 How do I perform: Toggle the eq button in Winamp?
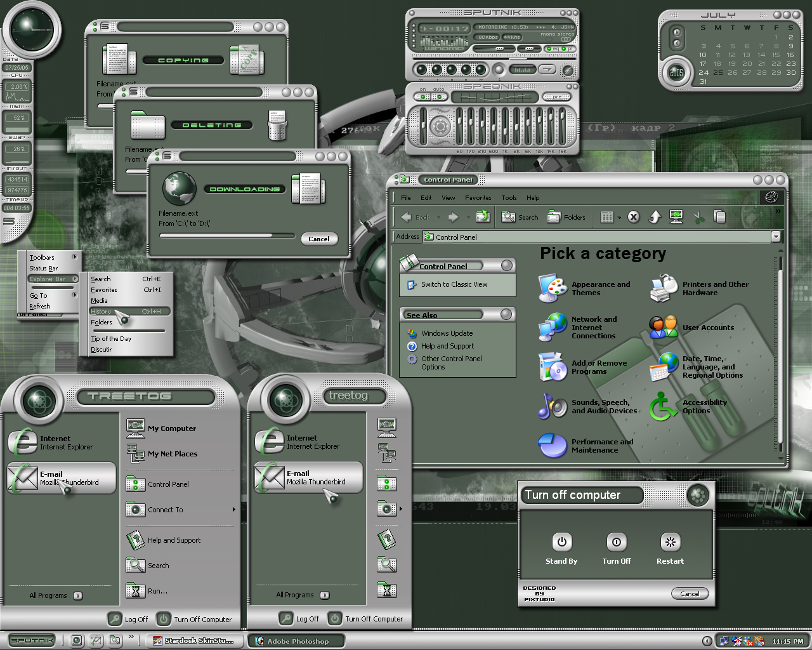(553, 49)
